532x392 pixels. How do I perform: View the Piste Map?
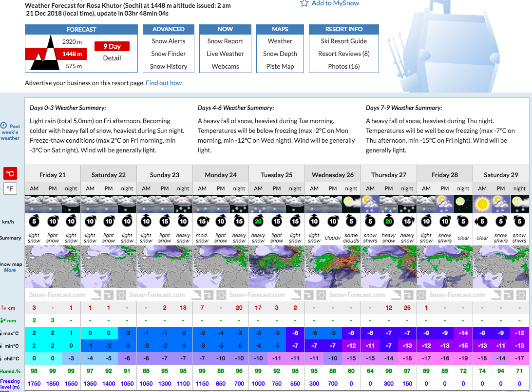click(x=280, y=66)
